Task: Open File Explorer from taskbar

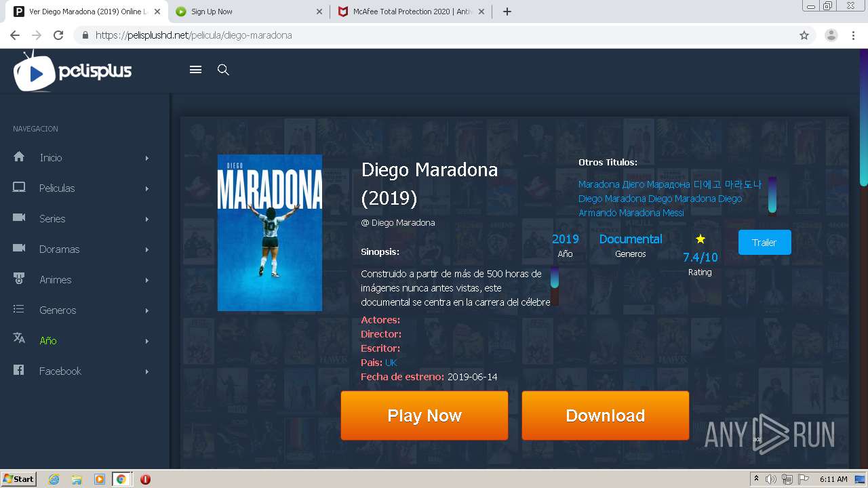Action: (x=77, y=479)
